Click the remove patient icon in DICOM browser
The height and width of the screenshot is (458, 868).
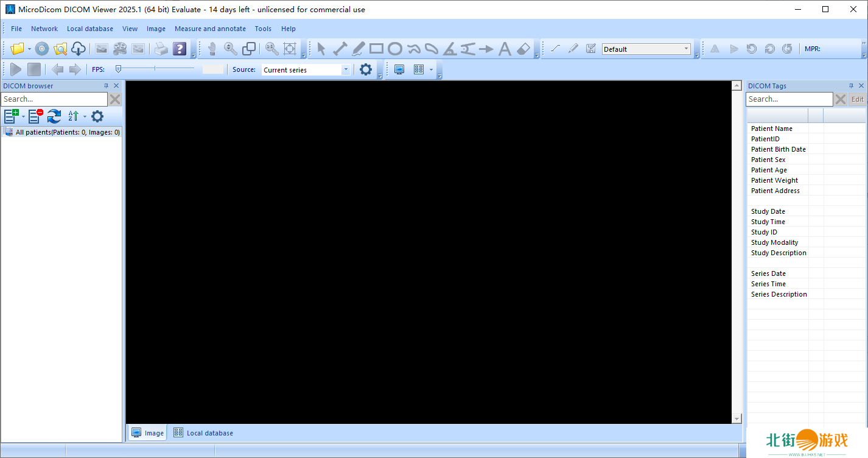point(36,116)
